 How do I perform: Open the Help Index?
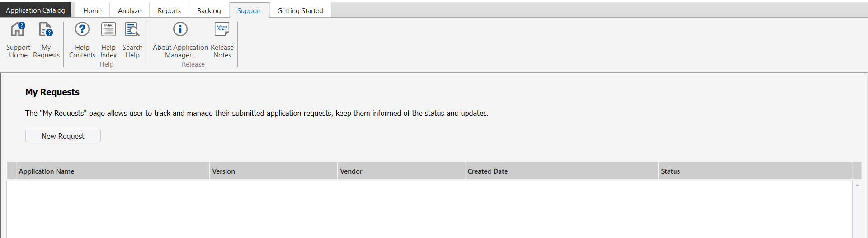tap(108, 30)
